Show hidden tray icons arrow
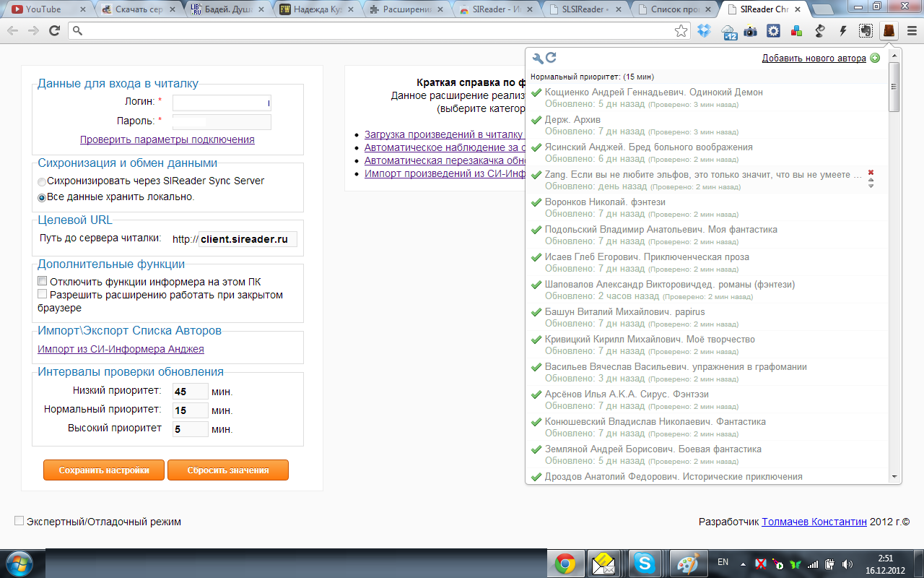The image size is (924, 578). pos(743,564)
